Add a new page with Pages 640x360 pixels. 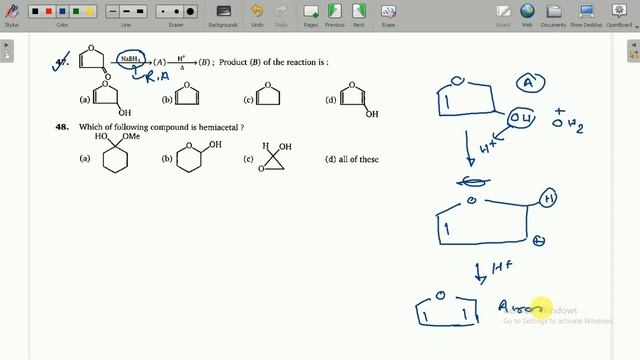click(311, 15)
